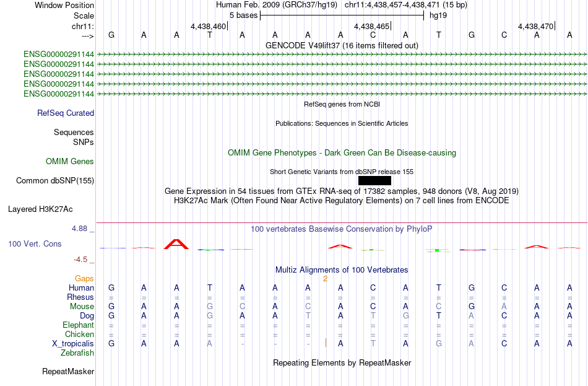This screenshot has width=588, height=386.
Task: Click the RepeatMasker track label
Action: (68, 372)
